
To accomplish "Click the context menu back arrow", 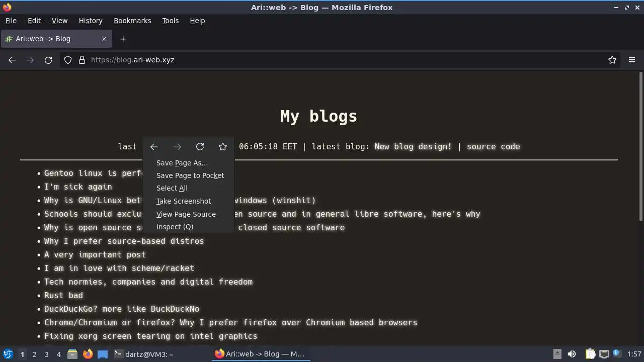I will click(154, 147).
